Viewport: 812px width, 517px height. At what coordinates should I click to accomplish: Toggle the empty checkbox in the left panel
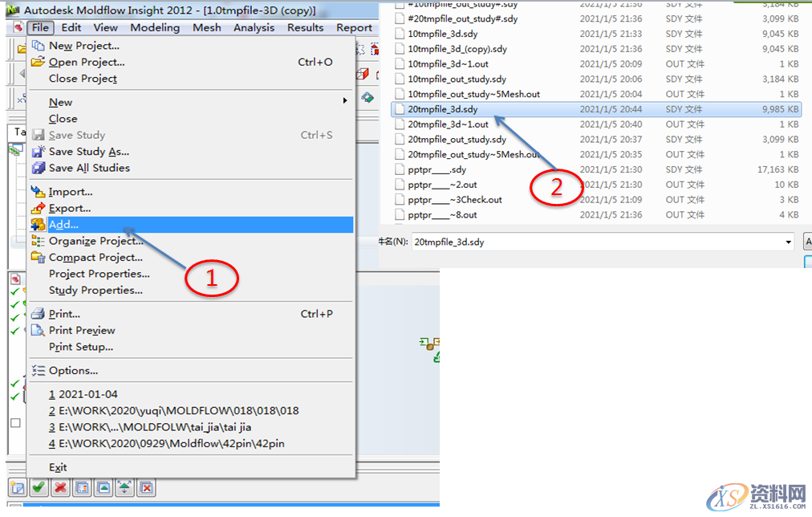click(15, 423)
